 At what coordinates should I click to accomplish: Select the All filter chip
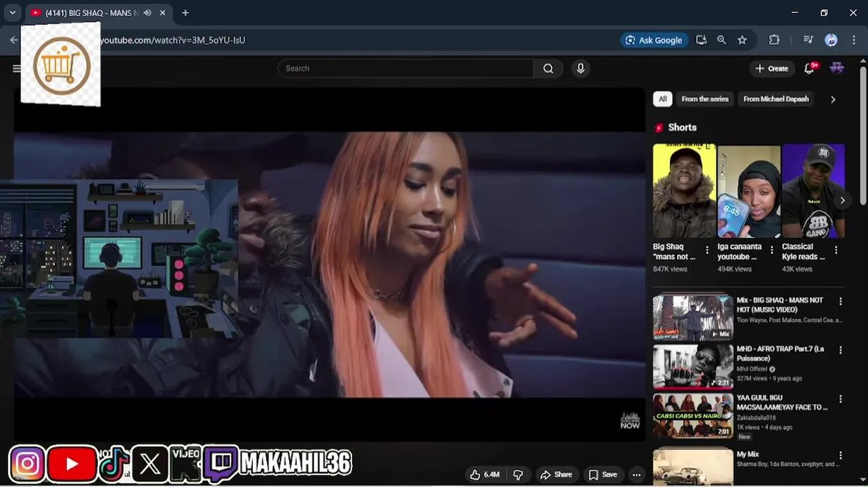click(x=662, y=99)
